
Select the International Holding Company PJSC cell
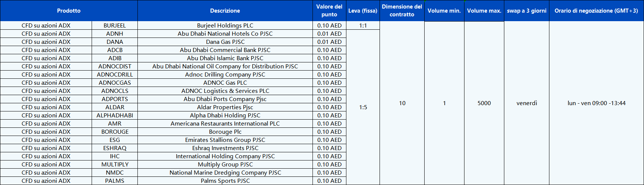[225, 156]
